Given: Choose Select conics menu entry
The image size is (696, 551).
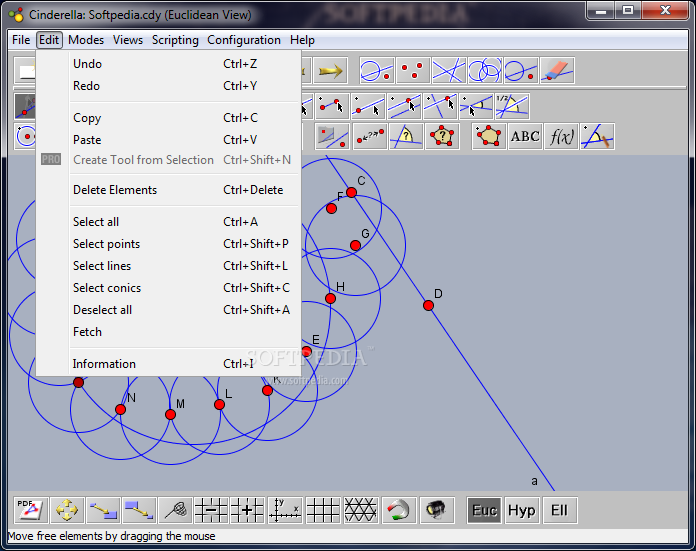Looking at the screenshot, I should pyautogui.click(x=168, y=288).
